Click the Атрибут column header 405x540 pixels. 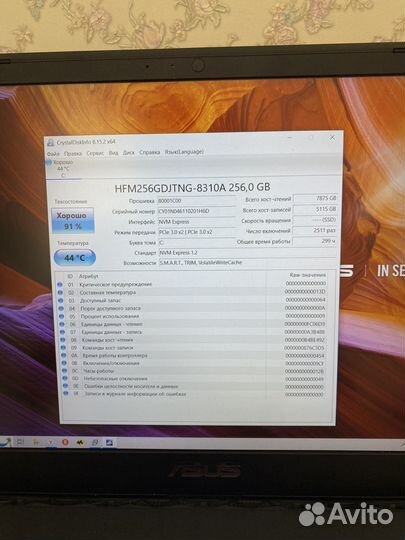pos(89,276)
